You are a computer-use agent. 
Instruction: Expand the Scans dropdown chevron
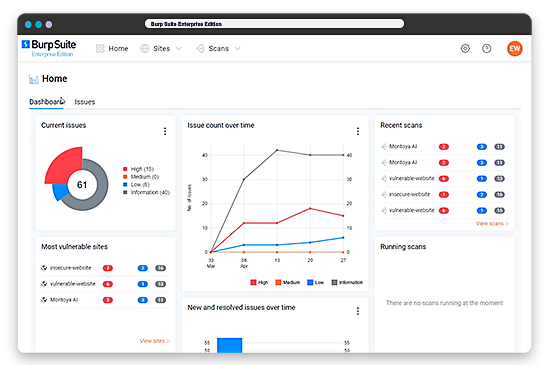(x=238, y=49)
